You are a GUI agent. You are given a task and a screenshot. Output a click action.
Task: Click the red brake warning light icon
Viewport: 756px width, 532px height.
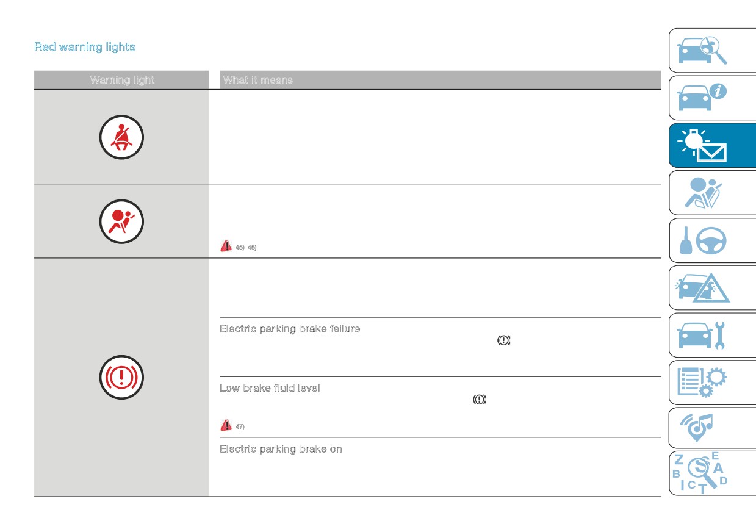[x=121, y=377]
